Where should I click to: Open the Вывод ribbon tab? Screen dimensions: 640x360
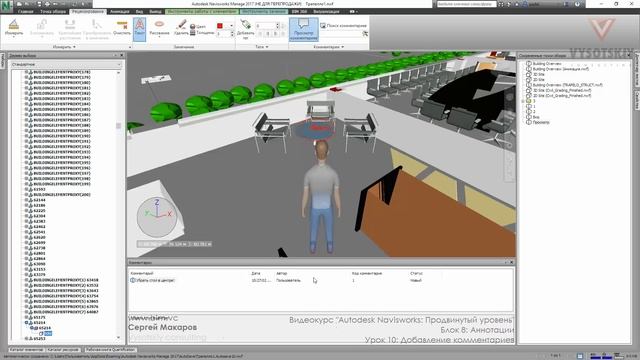point(155,12)
